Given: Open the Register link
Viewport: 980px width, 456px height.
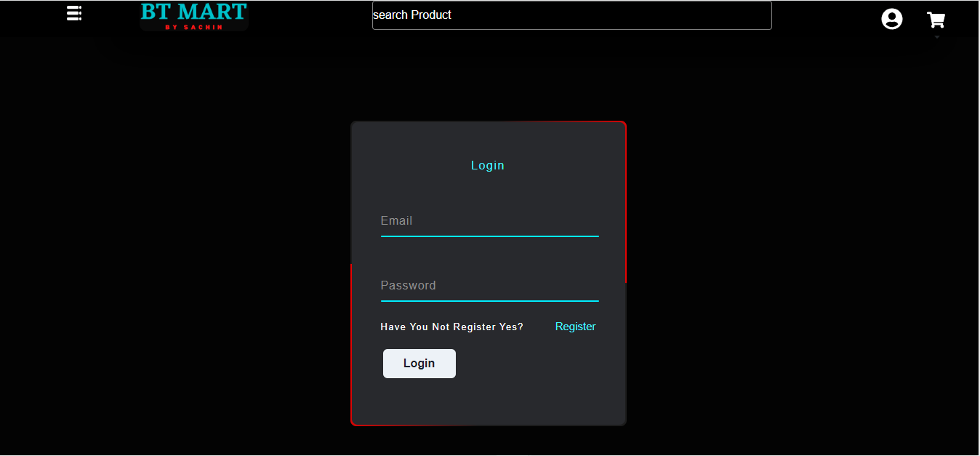Looking at the screenshot, I should pos(575,326).
